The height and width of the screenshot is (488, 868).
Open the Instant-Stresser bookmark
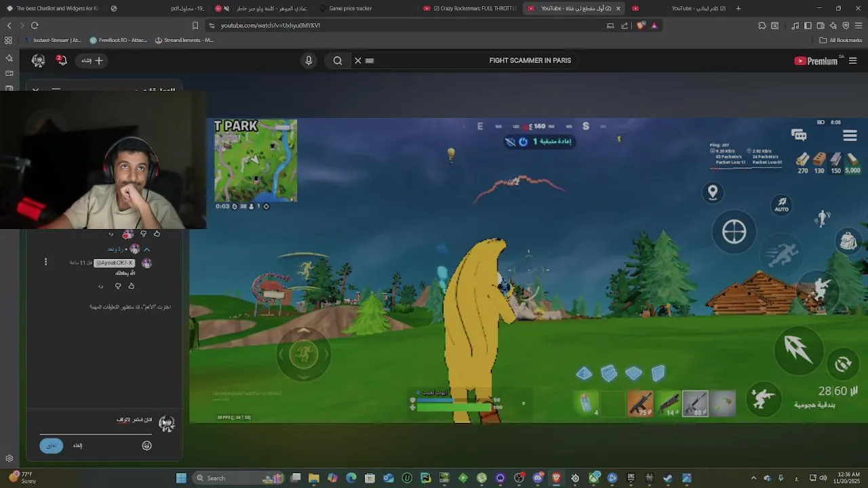click(52, 40)
